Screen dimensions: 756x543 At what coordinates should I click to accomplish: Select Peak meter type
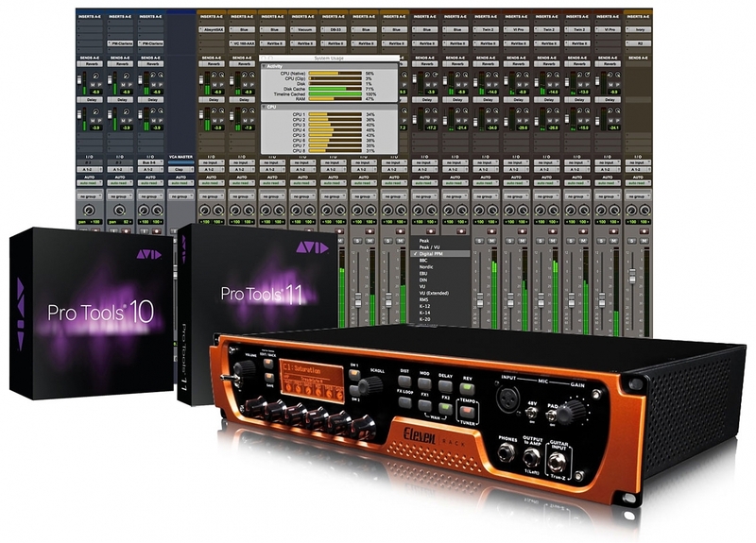click(x=439, y=241)
